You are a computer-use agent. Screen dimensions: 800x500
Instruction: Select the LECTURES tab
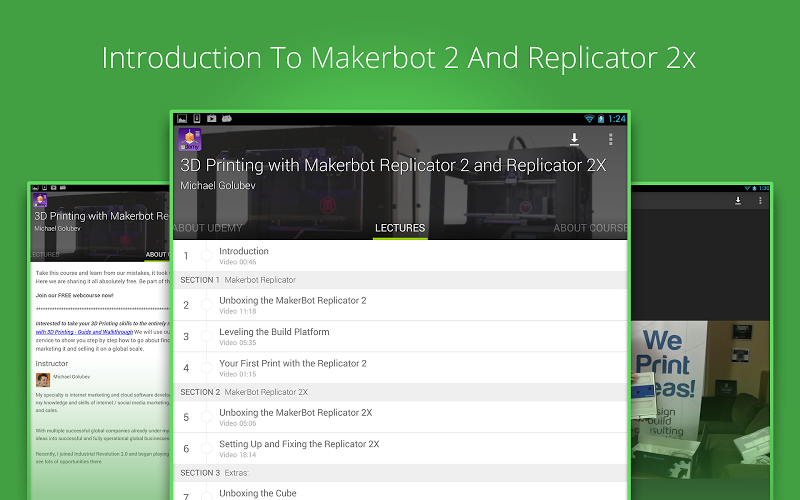400,228
